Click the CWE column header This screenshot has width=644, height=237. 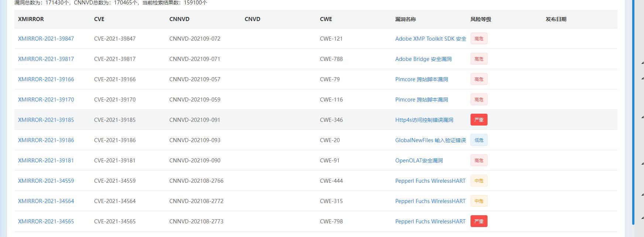[x=326, y=19]
